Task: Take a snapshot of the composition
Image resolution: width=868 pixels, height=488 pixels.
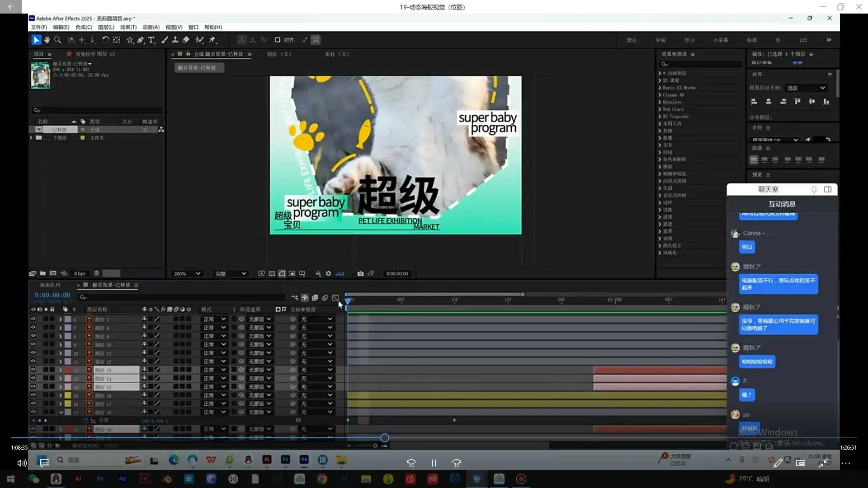Action: [x=361, y=273]
